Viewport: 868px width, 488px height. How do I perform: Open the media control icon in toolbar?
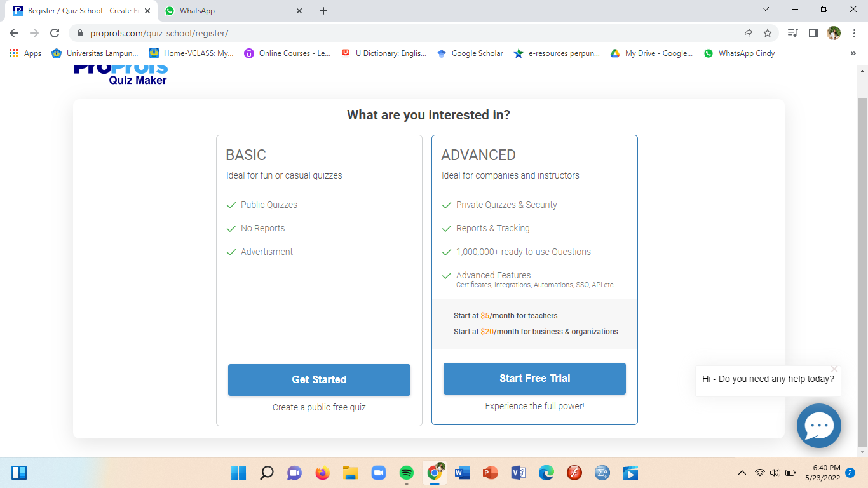[x=792, y=33]
